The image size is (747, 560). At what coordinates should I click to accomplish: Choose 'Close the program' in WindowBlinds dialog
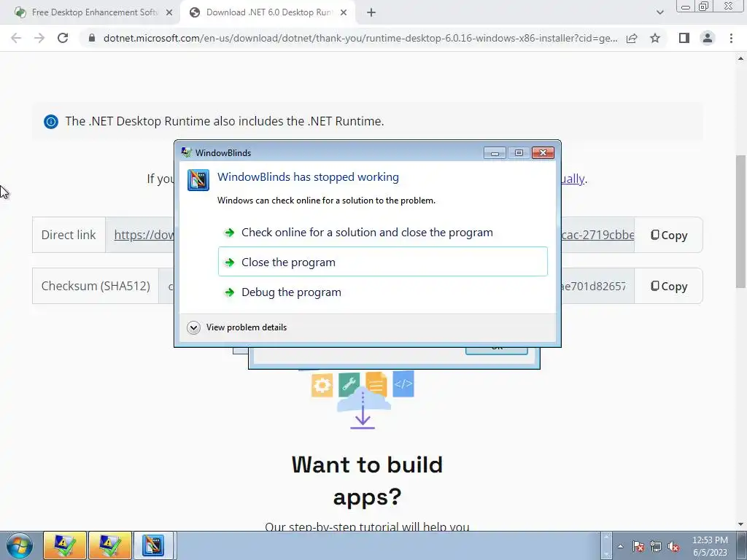pyautogui.click(x=382, y=262)
